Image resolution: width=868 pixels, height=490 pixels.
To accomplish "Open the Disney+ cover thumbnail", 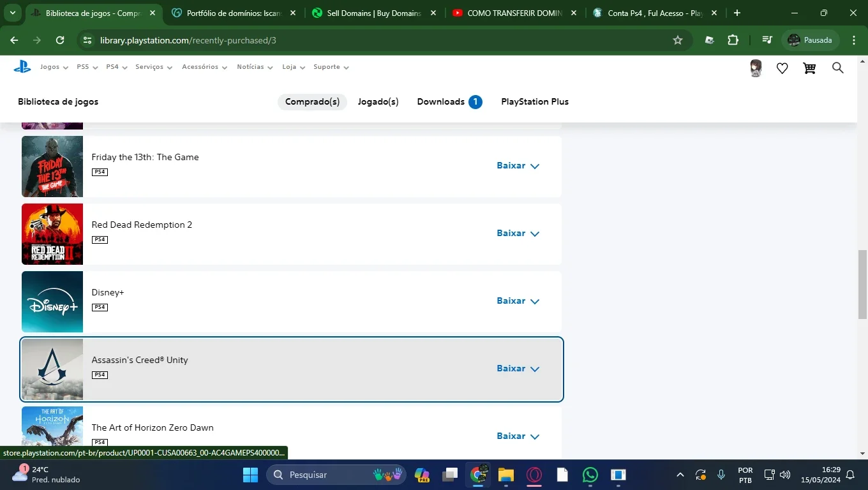I will tap(52, 302).
